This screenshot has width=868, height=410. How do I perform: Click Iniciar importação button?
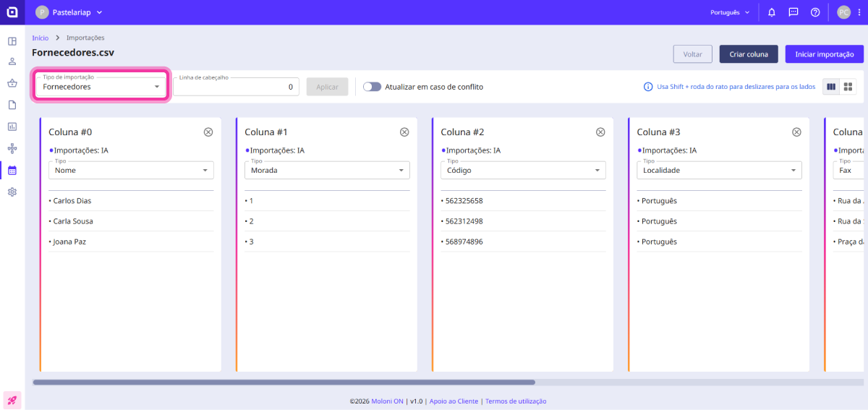(825, 54)
